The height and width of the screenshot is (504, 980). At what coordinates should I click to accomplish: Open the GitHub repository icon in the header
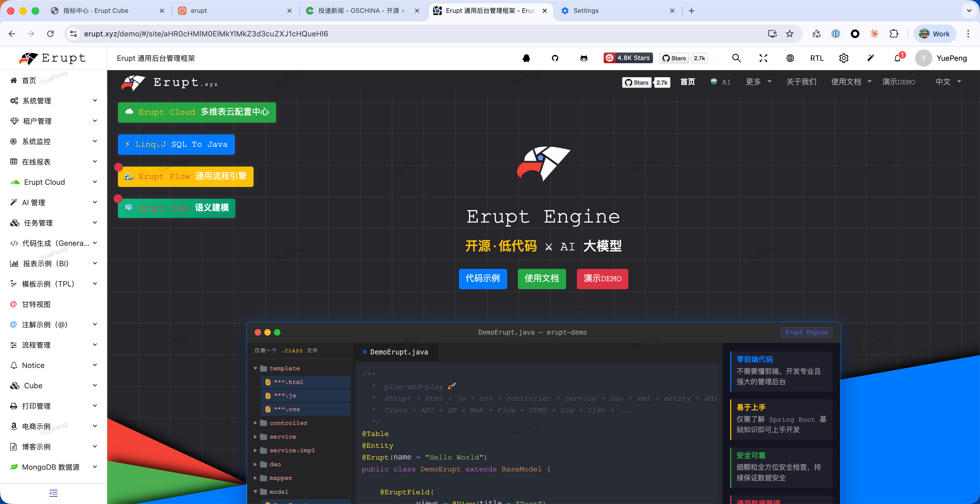[555, 58]
